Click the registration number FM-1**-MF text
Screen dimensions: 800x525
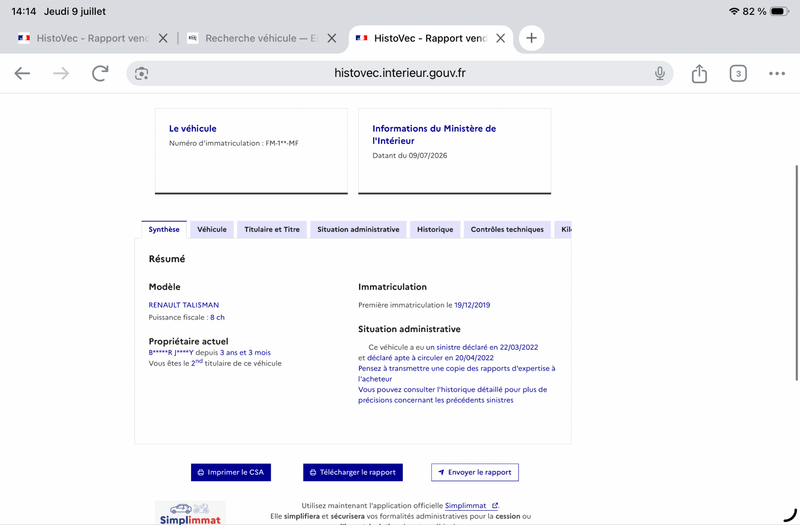click(282, 143)
